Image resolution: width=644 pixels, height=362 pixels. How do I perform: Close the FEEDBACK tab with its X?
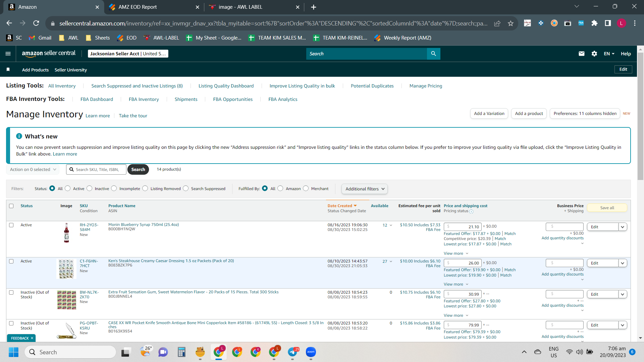coord(32,338)
